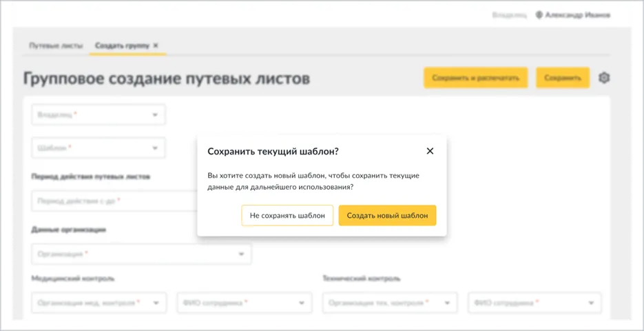Open the "ФИО сотрудника" dropdown under Технический контроль
The width and height of the screenshot is (644, 331).
pyautogui.click(x=534, y=303)
